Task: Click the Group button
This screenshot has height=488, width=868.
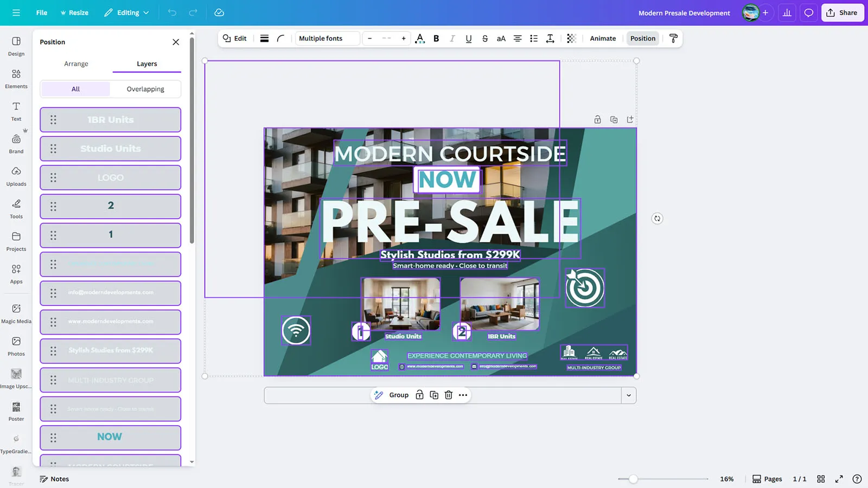Action: [398, 395]
